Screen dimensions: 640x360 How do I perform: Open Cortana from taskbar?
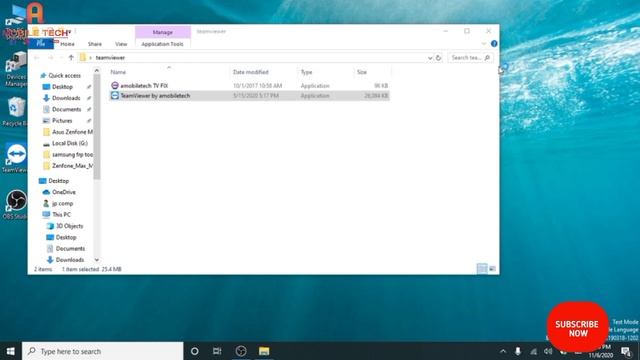click(195, 351)
